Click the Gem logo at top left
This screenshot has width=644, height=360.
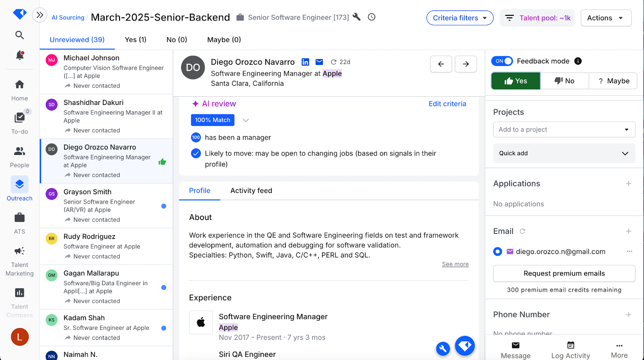[x=19, y=14]
